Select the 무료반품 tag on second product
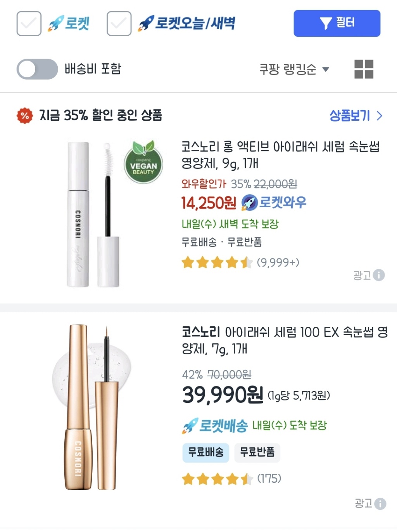Image resolution: width=397 pixels, height=532 pixels. coord(257,452)
